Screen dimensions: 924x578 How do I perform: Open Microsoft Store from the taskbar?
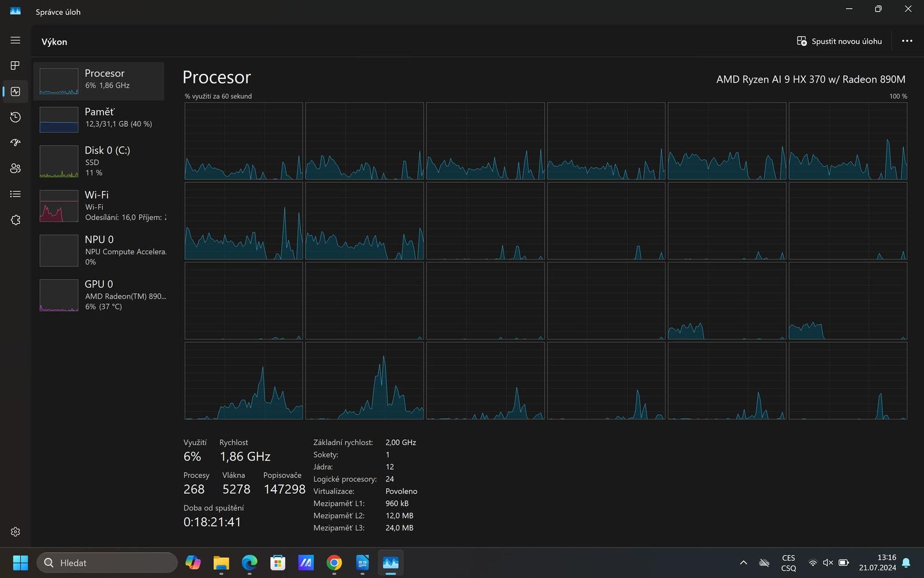(x=278, y=562)
